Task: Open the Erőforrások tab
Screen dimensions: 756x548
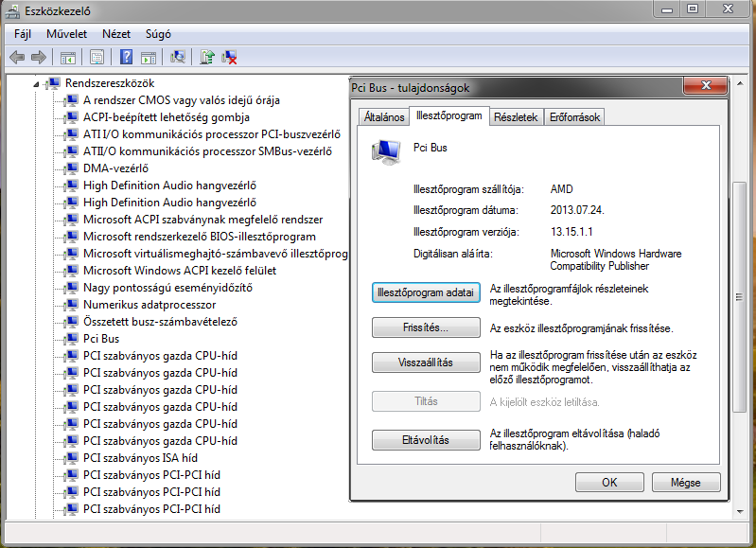Action: pos(574,117)
